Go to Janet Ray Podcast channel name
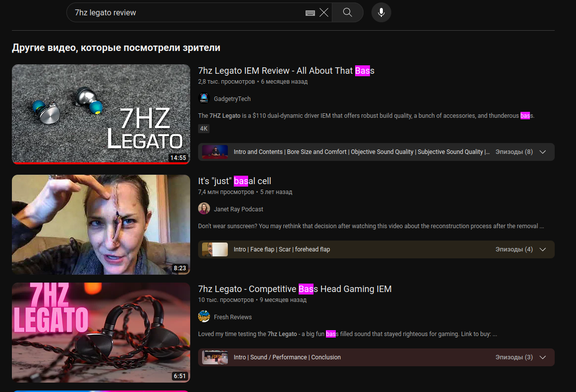Image resolution: width=576 pixels, height=392 pixels. click(x=238, y=209)
